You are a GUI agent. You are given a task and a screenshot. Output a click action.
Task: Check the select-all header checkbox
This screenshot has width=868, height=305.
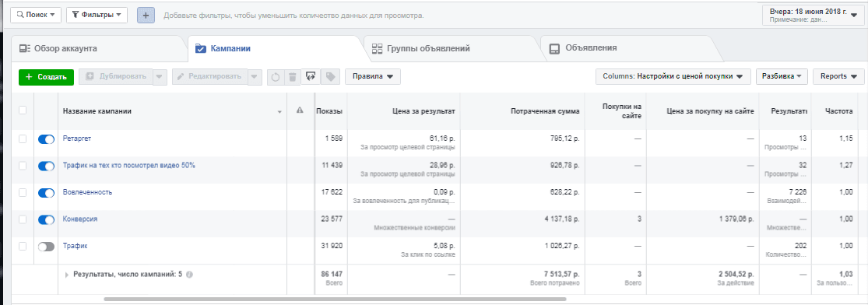[x=23, y=110]
